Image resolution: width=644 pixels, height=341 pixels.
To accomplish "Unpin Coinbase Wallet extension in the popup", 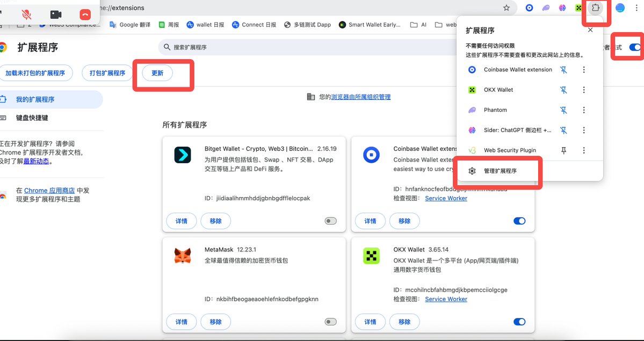I will point(564,70).
